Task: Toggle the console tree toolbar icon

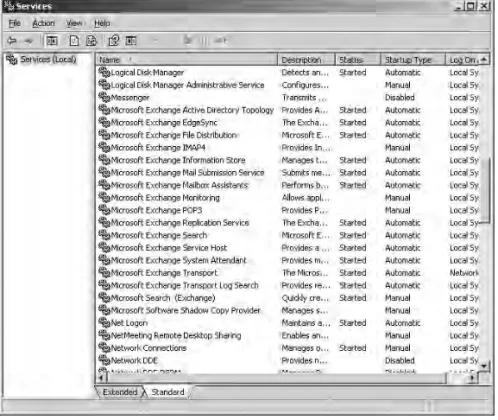Action: tap(52, 41)
